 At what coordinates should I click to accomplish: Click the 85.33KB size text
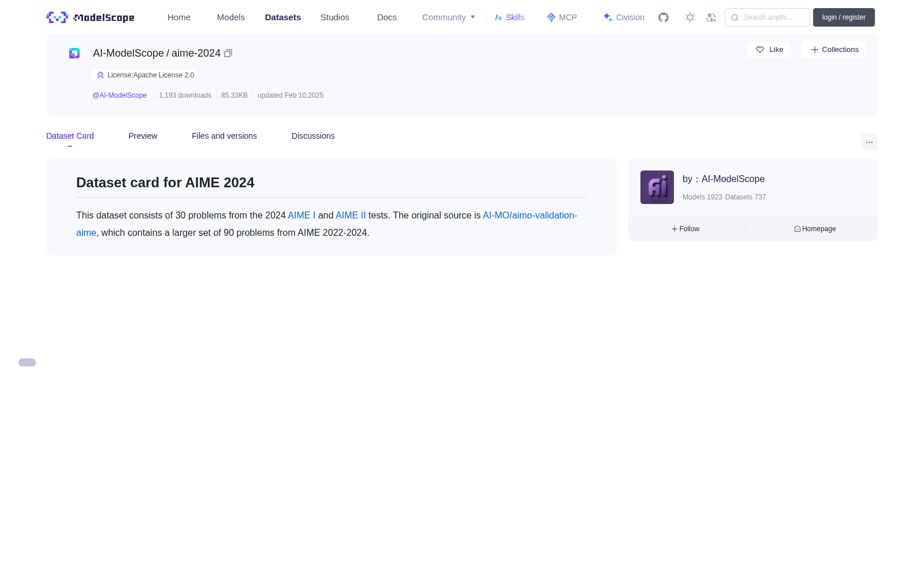coord(234,95)
